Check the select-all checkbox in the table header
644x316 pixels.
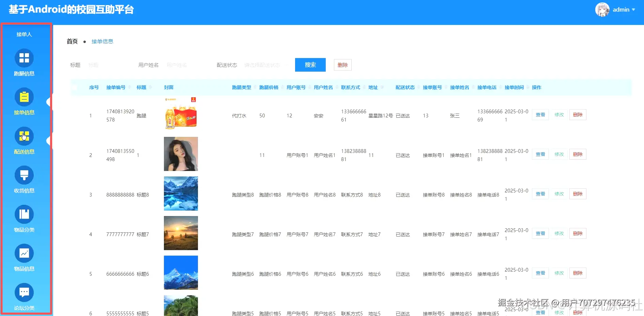click(75, 87)
